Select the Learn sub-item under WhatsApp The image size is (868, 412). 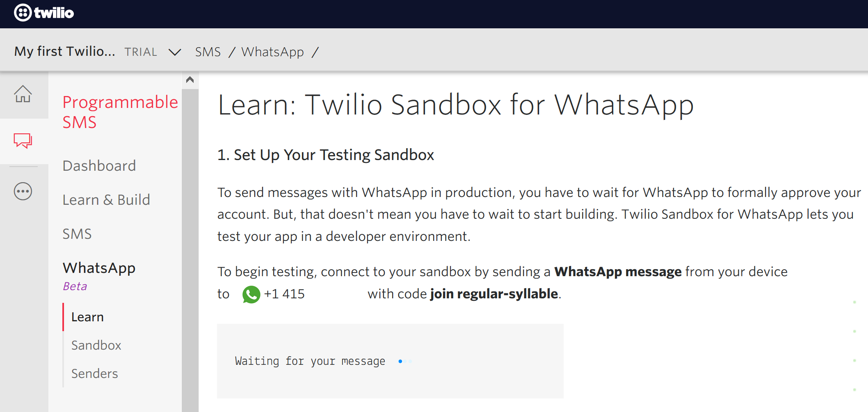pos(87,317)
